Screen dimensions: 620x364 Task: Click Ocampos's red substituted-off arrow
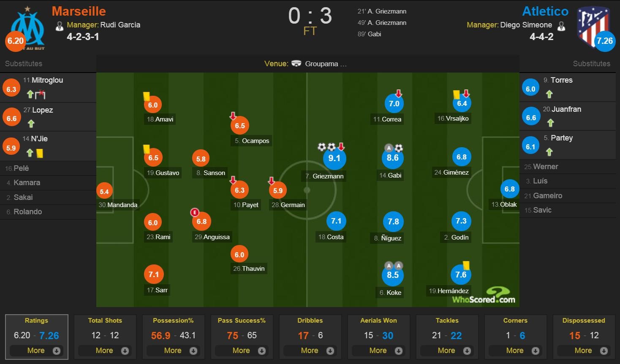232,115
